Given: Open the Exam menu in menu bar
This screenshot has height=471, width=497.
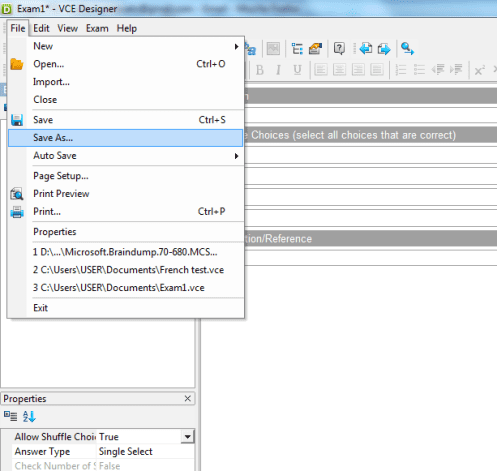Looking at the screenshot, I should [x=97, y=28].
